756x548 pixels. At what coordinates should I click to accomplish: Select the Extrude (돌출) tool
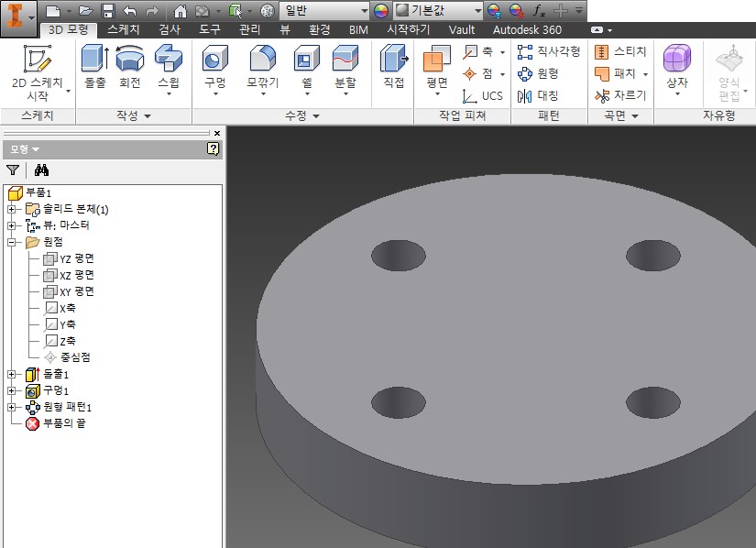(x=95, y=66)
